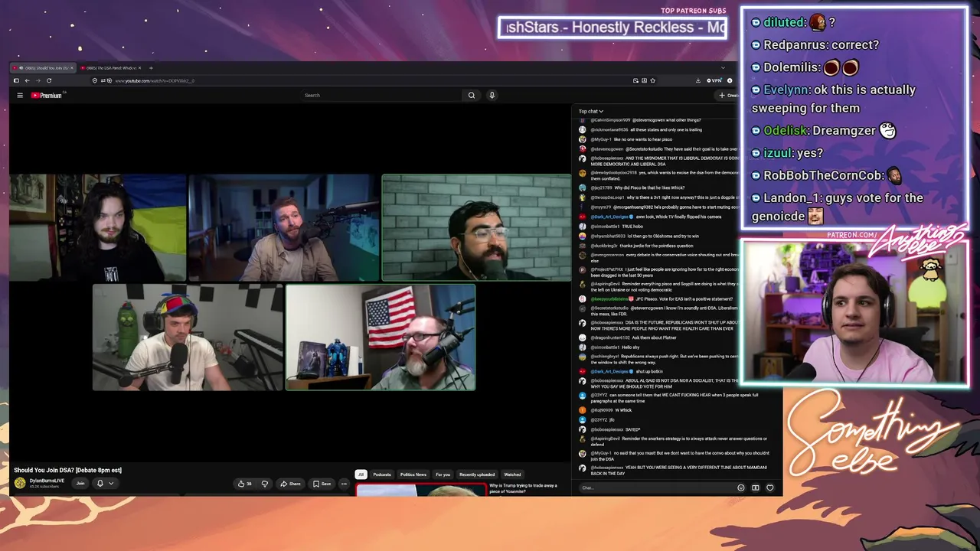
Task: Click the bearded man with glasses video tile
Action: (476, 227)
